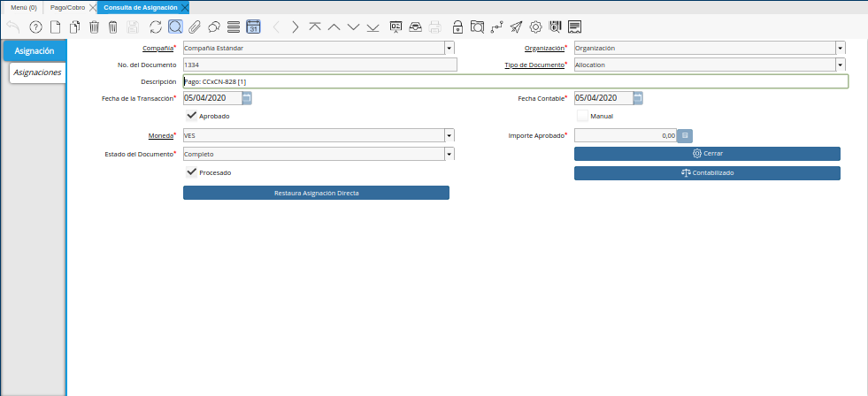The height and width of the screenshot is (396, 868).
Task: Click the Cerrar button
Action: pos(707,153)
